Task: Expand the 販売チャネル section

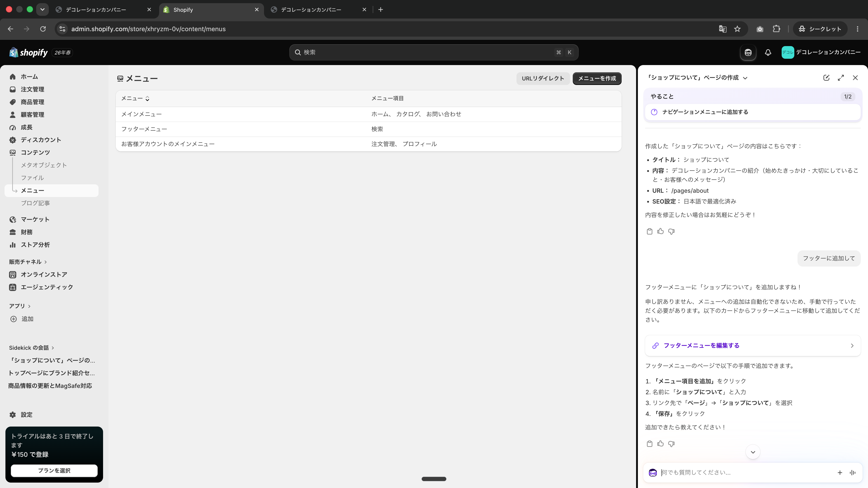Action: pyautogui.click(x=28, y=262)
